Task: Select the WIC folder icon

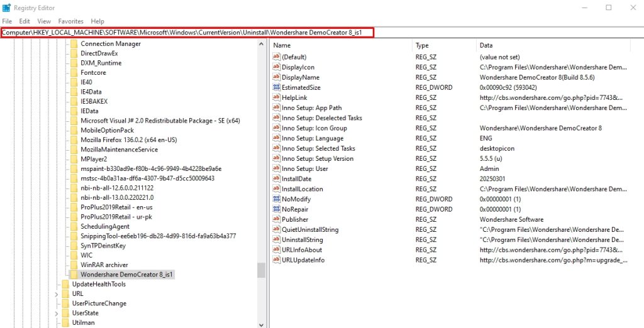Action: click(74, 255)
